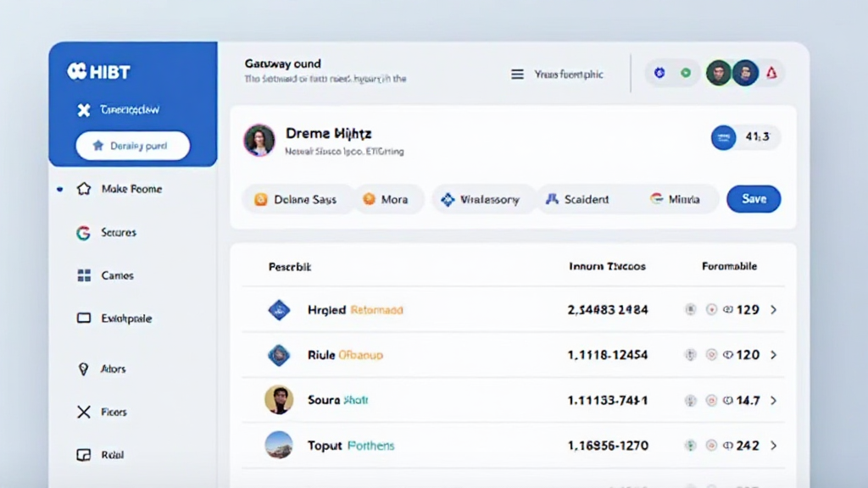Open the Google G icon for Setares
The image size is (868, 488).
tap(83, 233)
